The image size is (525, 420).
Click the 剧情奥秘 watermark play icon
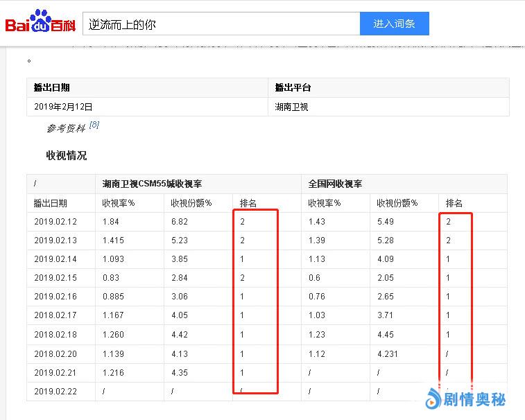(434, 399)
